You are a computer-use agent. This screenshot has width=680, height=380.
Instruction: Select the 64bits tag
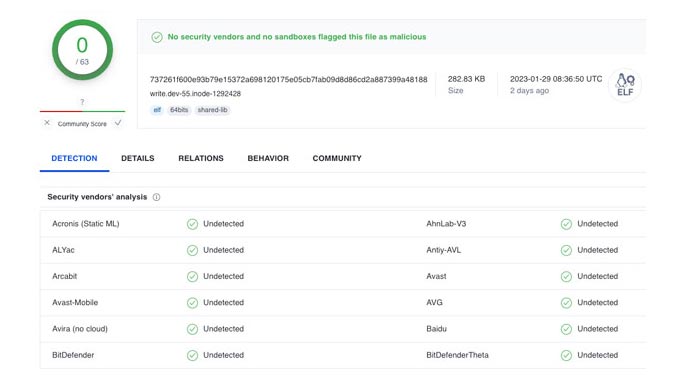tap(179, 110)
